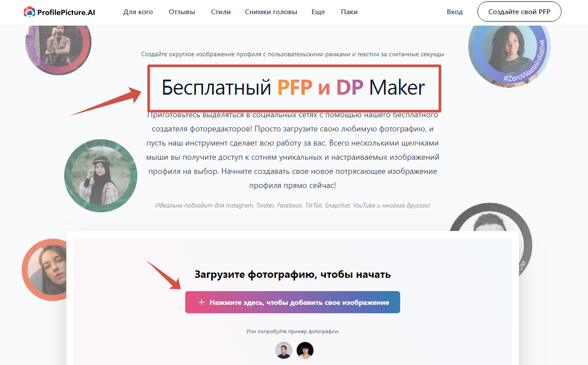
Task: Click the upload button to add your image
Action: click(x=293, y=302)
